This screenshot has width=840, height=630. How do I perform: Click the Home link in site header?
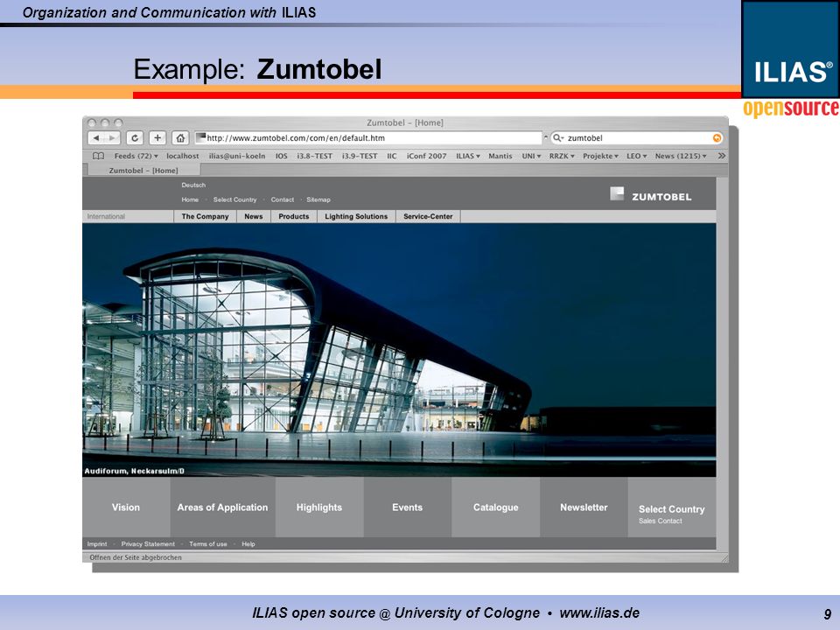(x=190, y=199)
